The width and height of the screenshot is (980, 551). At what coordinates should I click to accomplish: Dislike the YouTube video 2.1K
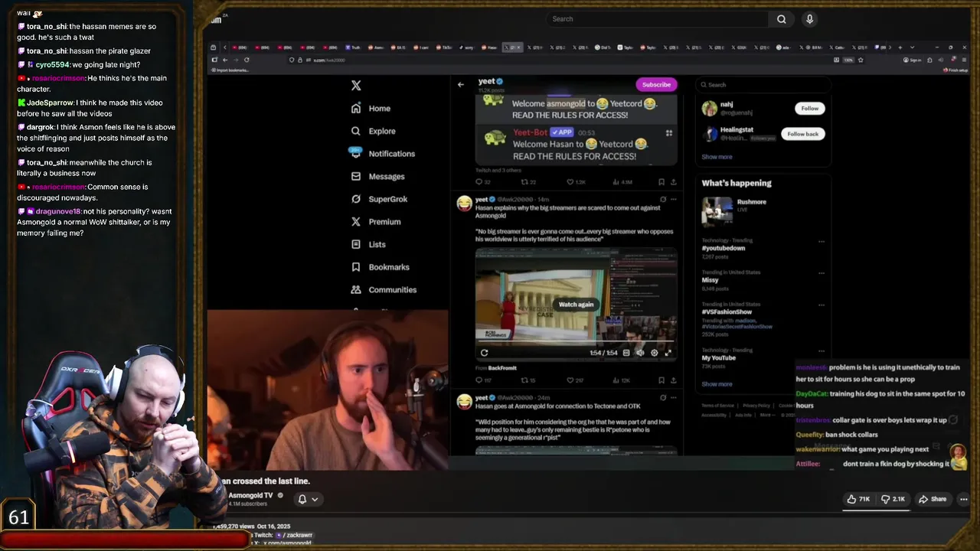(x=893, y=499)
